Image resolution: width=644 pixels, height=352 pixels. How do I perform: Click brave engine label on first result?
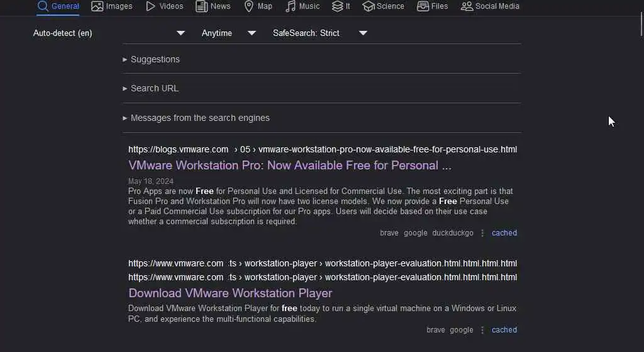(x=389, y=233)
